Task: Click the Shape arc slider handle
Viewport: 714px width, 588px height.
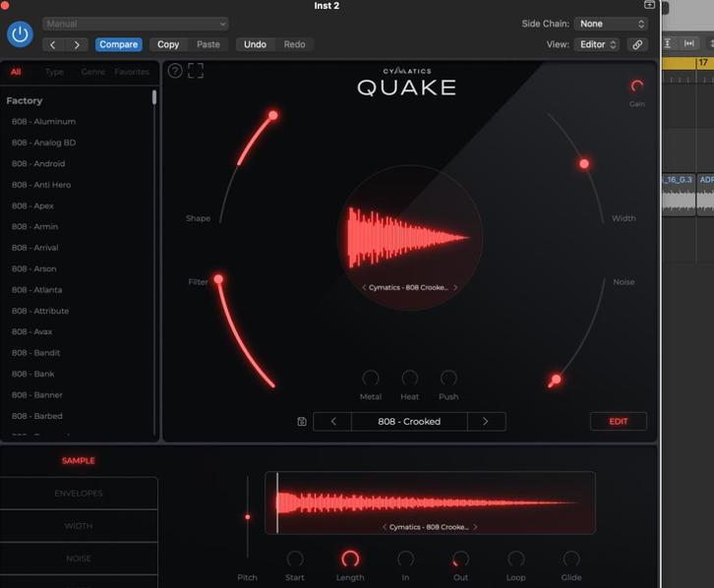Action: 273,116
